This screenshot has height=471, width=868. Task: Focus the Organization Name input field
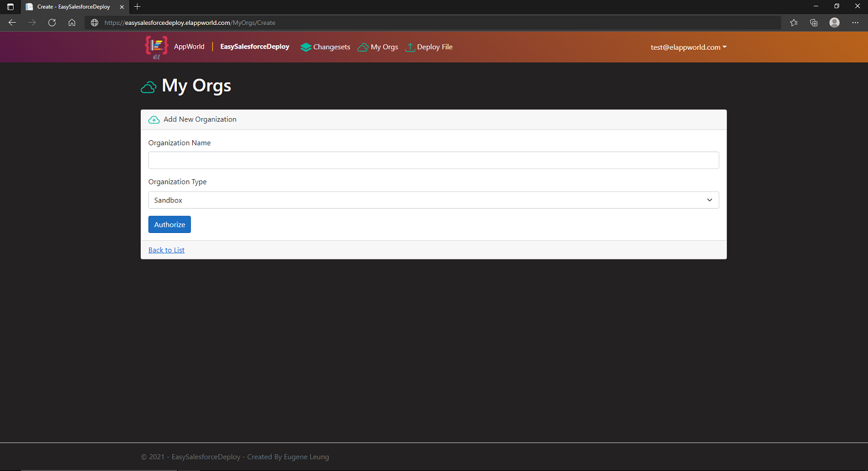[x=433, y=160]
